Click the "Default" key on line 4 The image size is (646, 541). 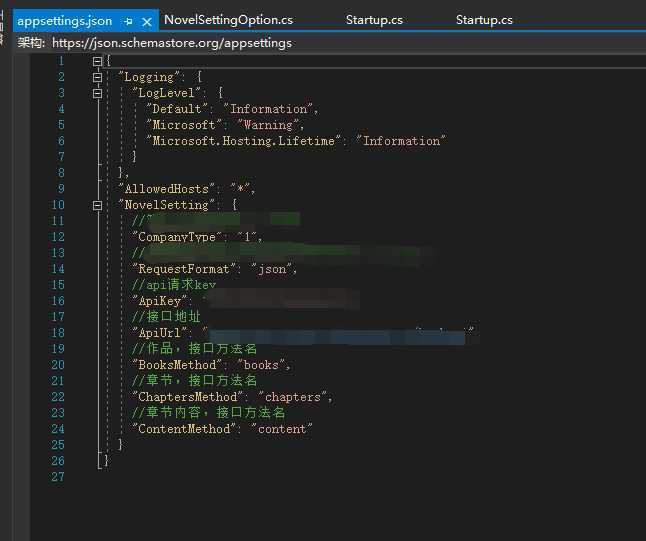pyautogui.click(x=177, y=109)
